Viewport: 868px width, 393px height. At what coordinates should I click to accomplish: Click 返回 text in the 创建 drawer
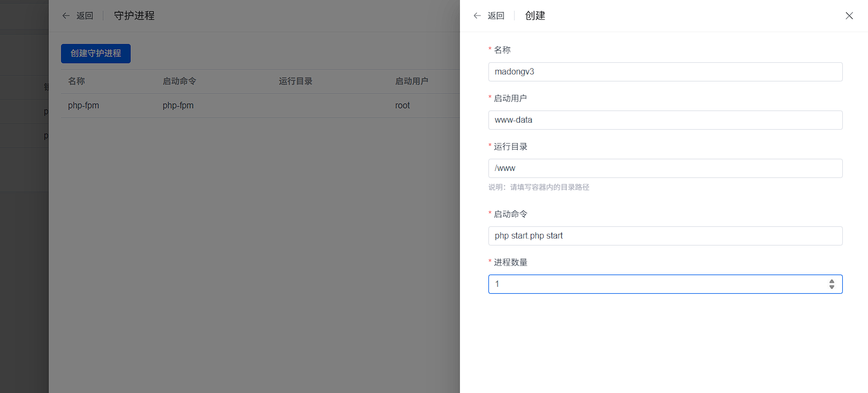(x=496, y=16)
